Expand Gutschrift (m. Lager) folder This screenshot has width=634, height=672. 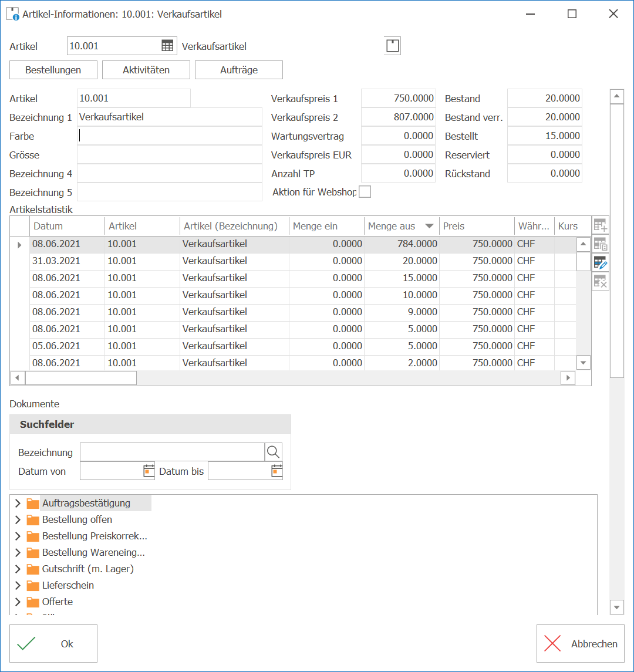tap(18, 569)
